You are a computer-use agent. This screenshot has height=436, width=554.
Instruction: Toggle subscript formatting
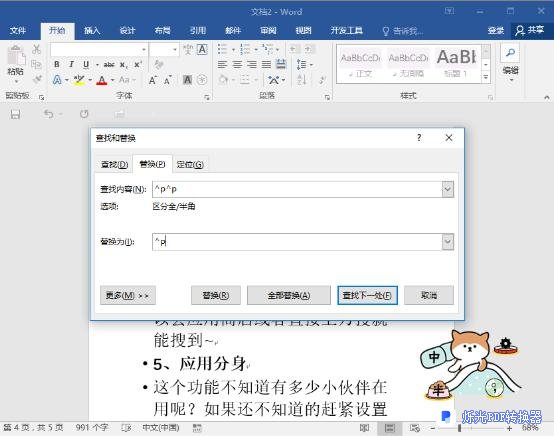click(123, 65)
